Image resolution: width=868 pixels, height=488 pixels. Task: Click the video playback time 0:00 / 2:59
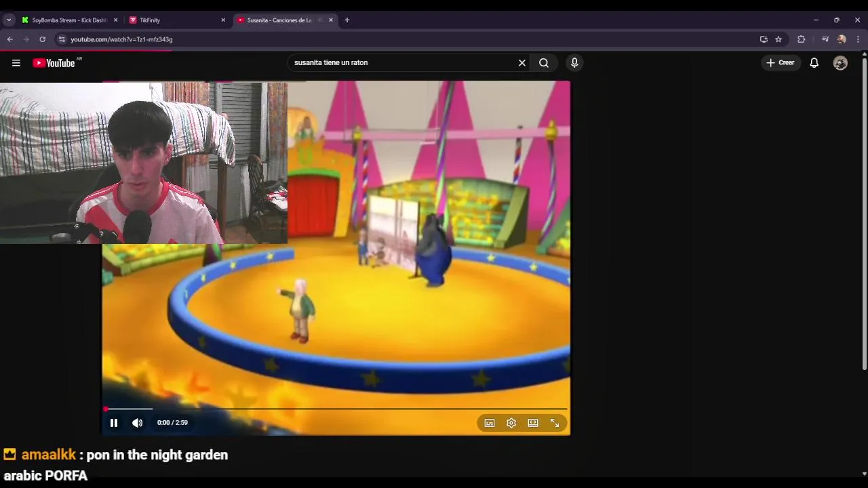pos(172,423)
